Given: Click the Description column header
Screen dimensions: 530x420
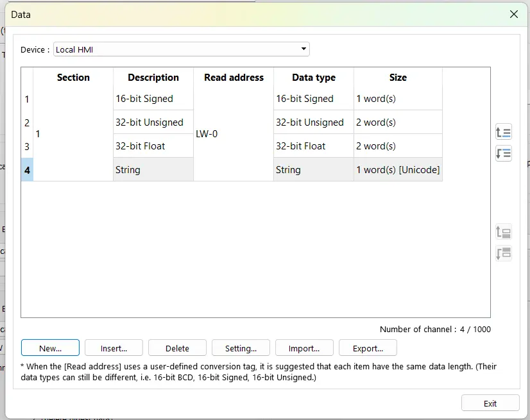Looking at the screenshot, I should coord(153,78).
